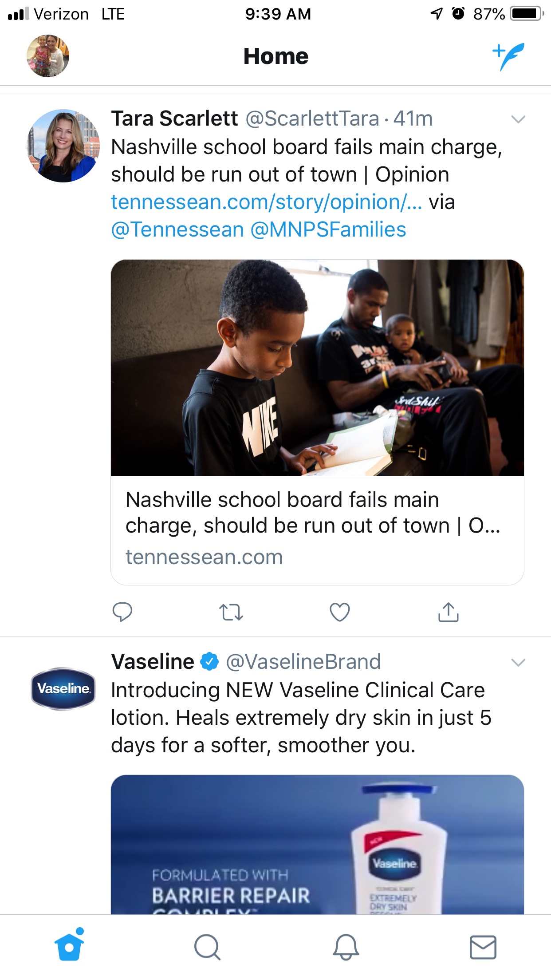Open the Notifications bell tab
The height and width of the screenshot is (980, 551).
coord(346,947)
